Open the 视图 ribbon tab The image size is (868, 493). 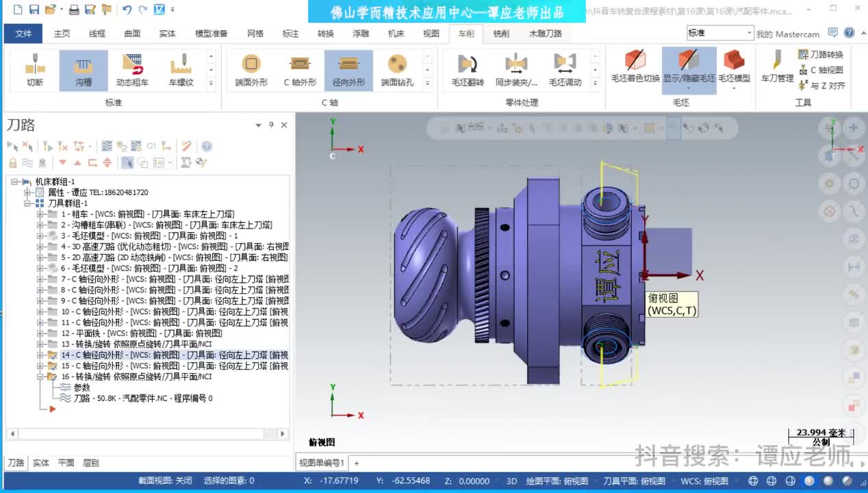coord(431,34)
